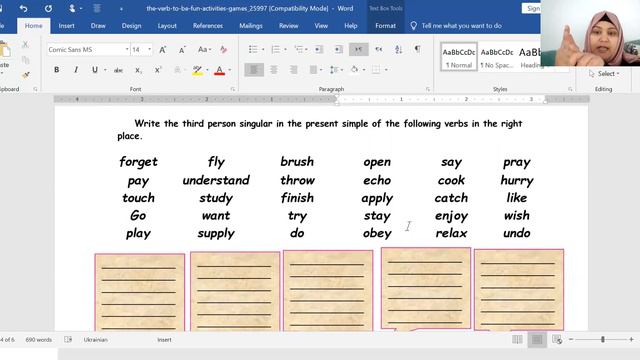Click the Cut scissors icon

click(25, 44)
